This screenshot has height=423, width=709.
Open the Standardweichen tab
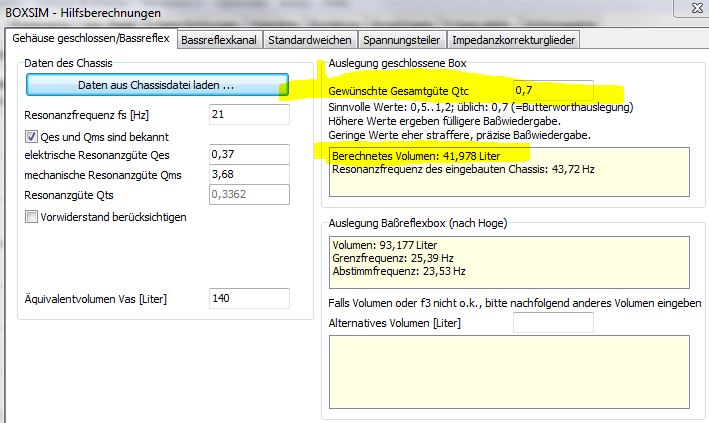click(310, 40)
